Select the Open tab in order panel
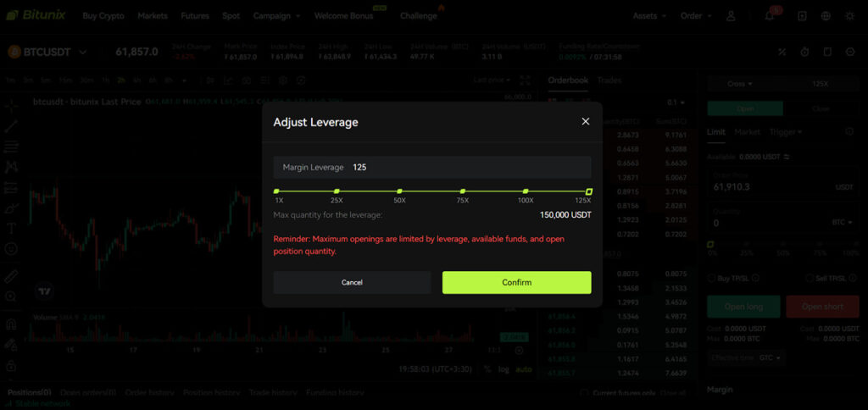 coord(745,108)
